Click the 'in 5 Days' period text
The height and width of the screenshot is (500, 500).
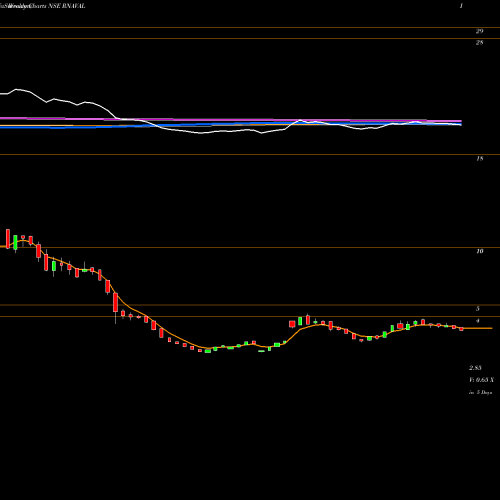pyautogui.click(x=480, y=393)
